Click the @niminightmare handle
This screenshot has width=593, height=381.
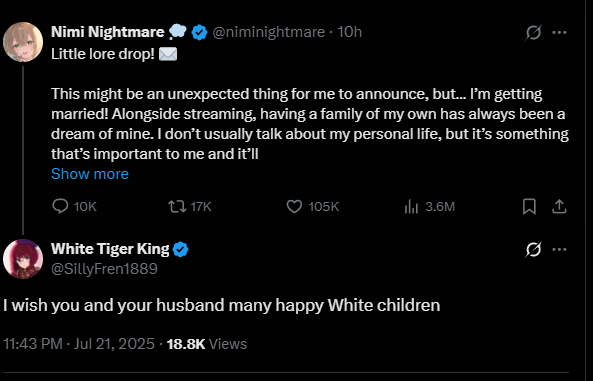coord(269,32)
